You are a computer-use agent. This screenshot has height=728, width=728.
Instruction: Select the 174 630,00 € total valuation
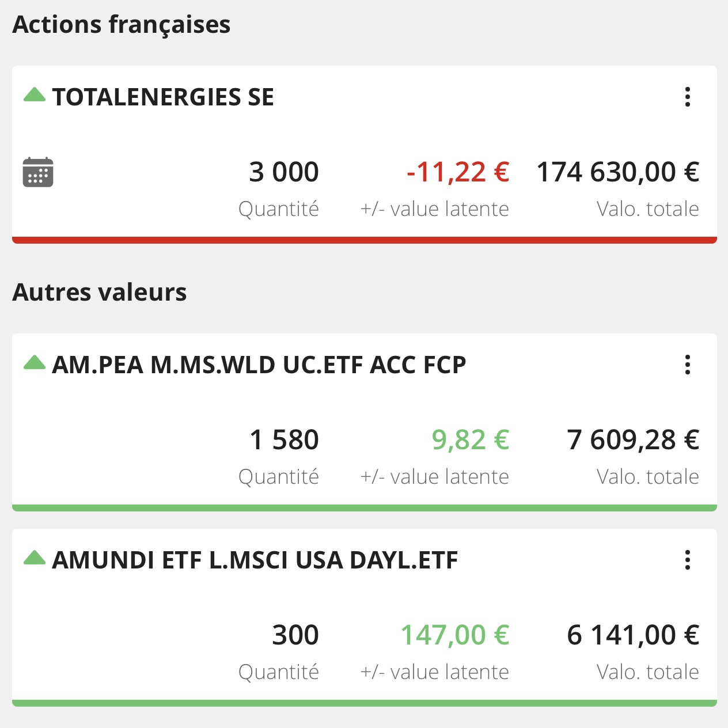(x=618, y=172)
